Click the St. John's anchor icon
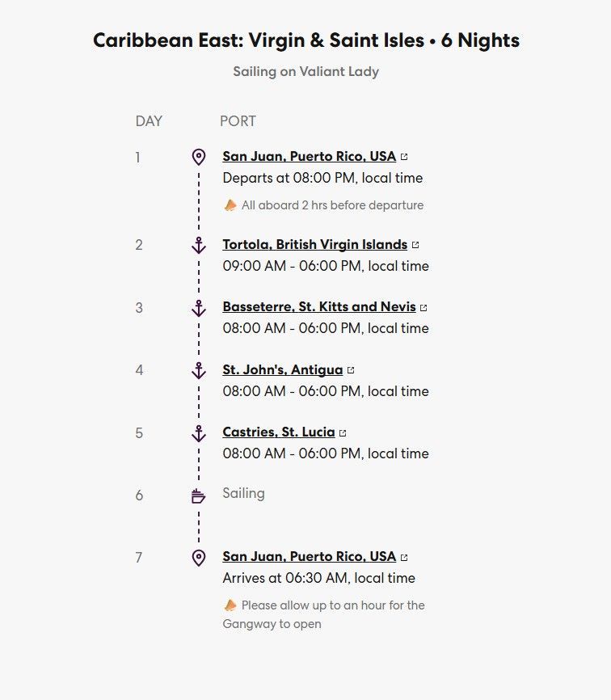This screenshot has height=700, width=611. [x=199, y=370]
